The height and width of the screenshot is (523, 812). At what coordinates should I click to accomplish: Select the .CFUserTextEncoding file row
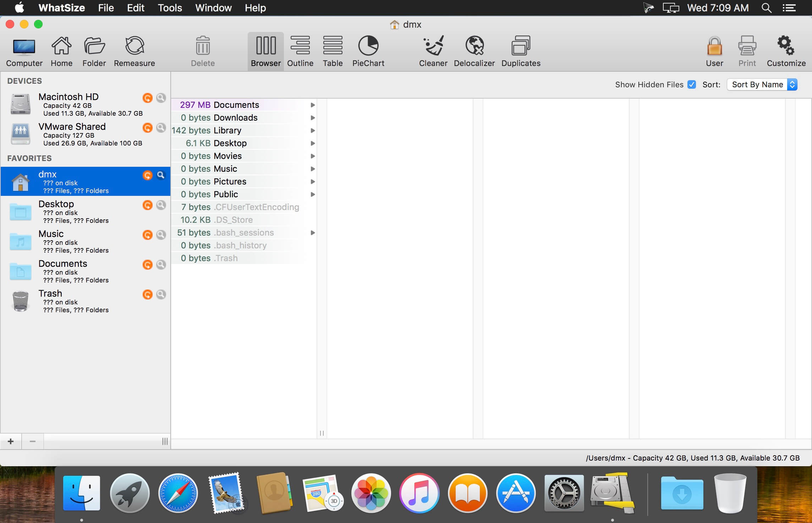coord(244,207)
